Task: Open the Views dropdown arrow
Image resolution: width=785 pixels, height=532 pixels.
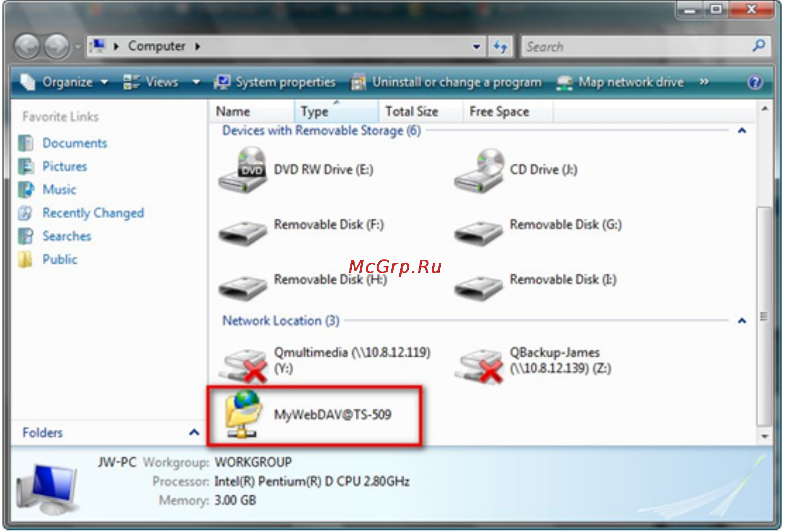Action: point(196,82)
